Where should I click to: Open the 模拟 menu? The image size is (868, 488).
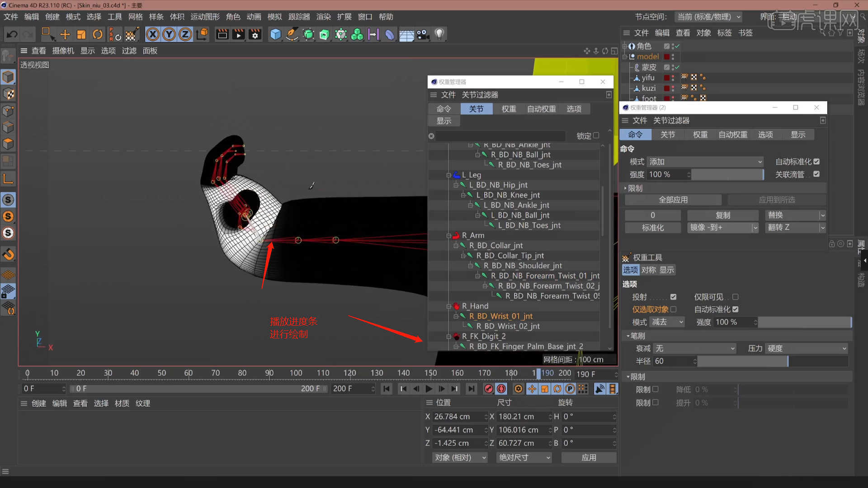pyautogui.click(x=274, y=17)
